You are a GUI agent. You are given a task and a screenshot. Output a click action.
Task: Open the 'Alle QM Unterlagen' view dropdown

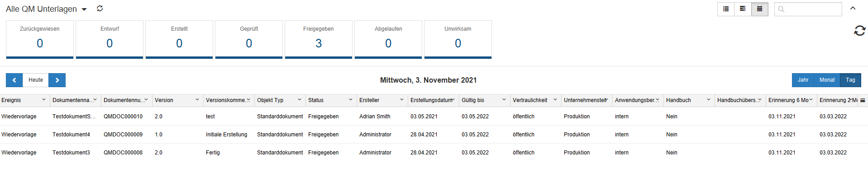tap(84, 9)
